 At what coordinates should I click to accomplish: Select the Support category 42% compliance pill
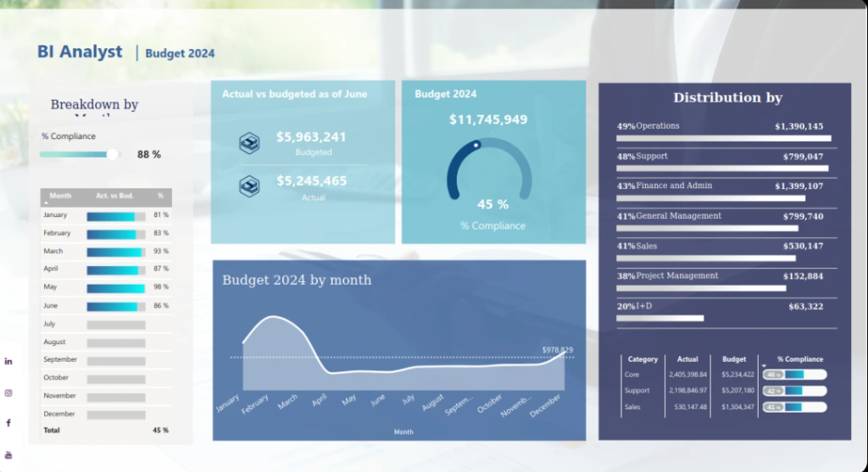click(793, 391)
